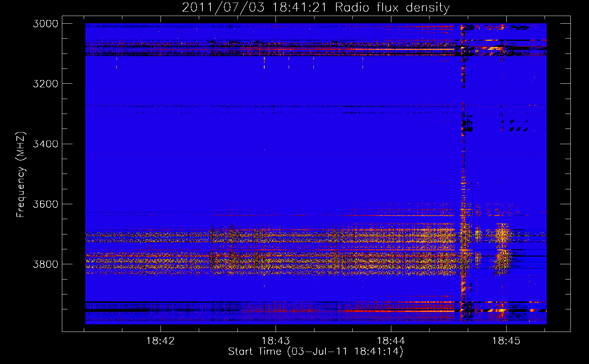Viewport: 589px width, 364px height.
Task: Click the 'Start Time (03-Jul-11 18:41:14)' axis label
Action: tap(316, 351)
